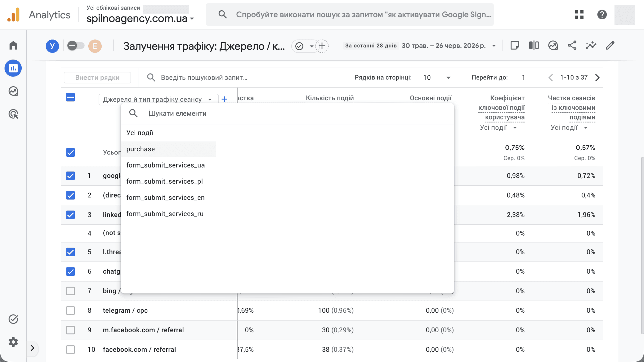Uncheck row 6 chatgpt checkbox

(70, 271)
